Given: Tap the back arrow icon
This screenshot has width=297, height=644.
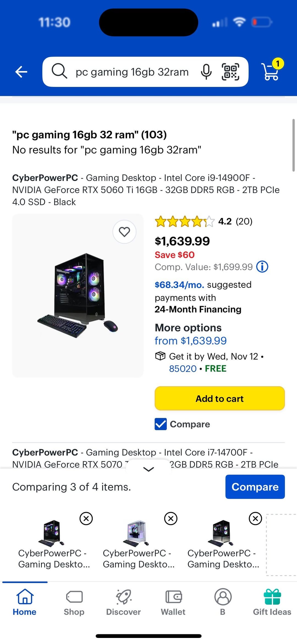Looking at the screenshot, I should [x=21, y=72].
